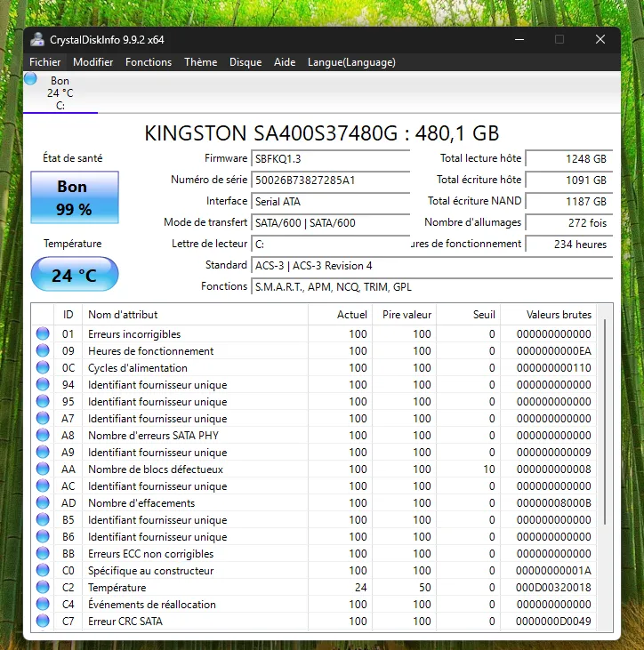Image resolution: width=644 pixels, height=650 pixels.
Task: Click the 24 °C temperature button
Action: coord(75,274)
